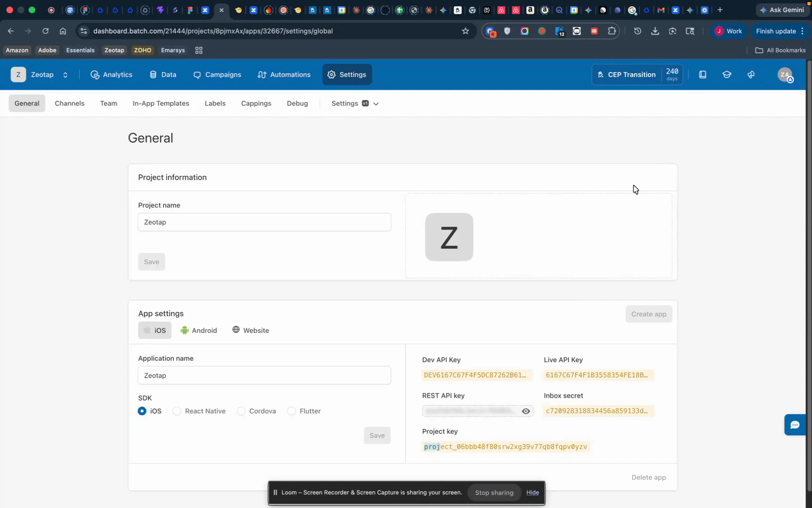Open the Automations menu
Viewport: 812px width, 508px height.
(x=284, y=75)
